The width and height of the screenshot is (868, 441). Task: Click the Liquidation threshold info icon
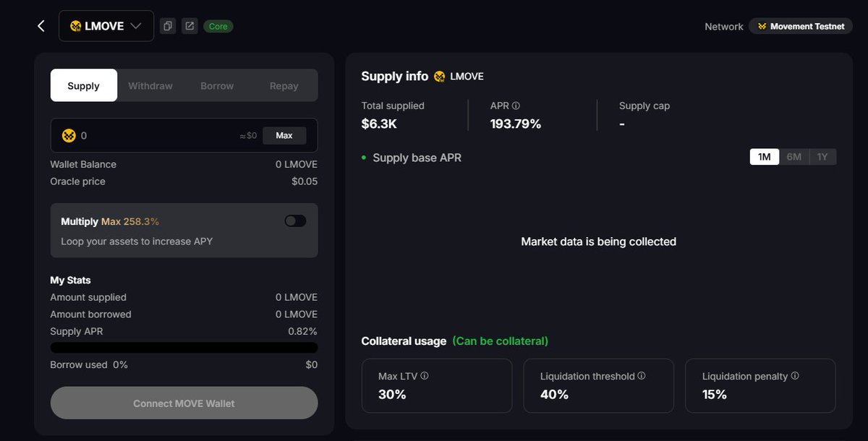[642, 376]
